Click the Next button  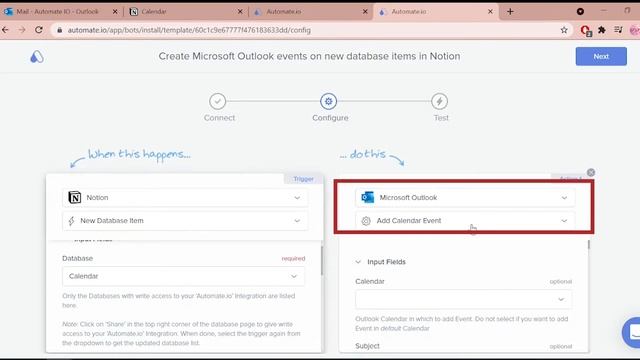601,56
